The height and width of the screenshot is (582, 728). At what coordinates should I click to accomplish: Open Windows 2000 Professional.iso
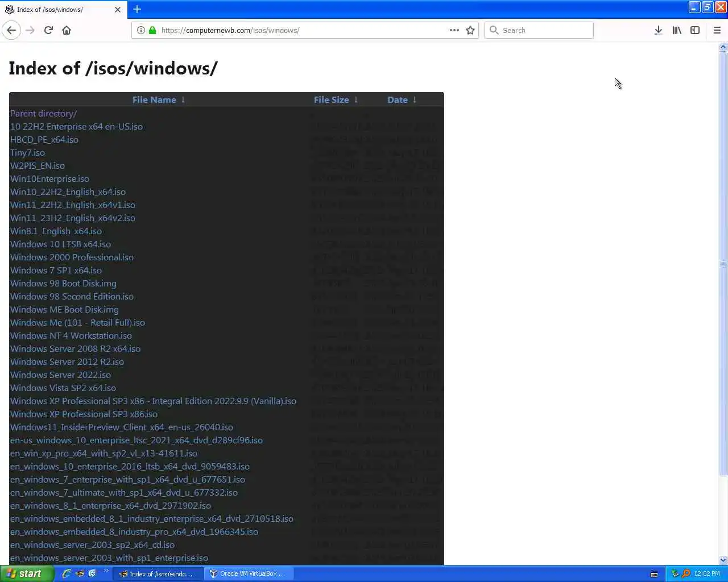(x=72, y=257)
